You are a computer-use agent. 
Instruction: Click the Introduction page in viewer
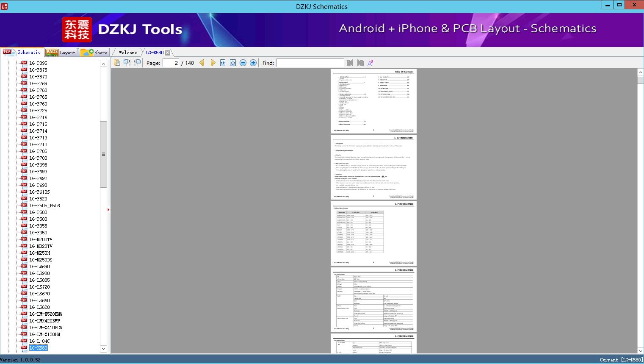[x=373, y=167]
